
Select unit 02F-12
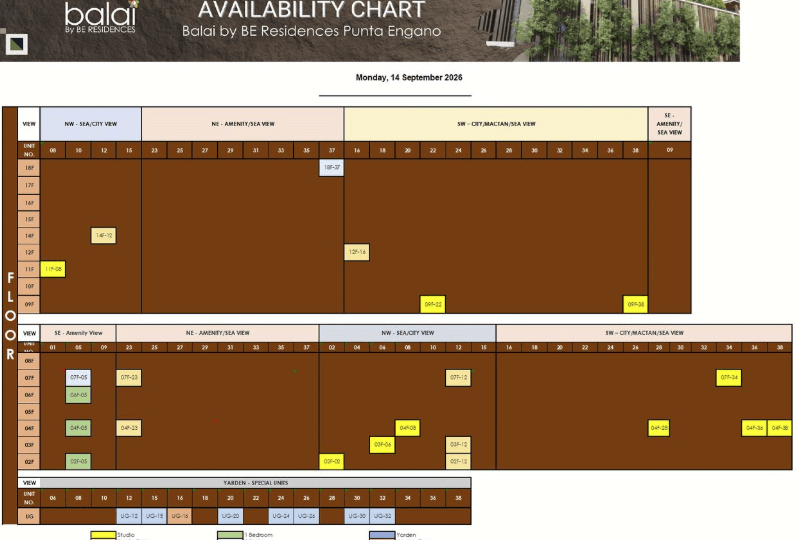(458, 462)
